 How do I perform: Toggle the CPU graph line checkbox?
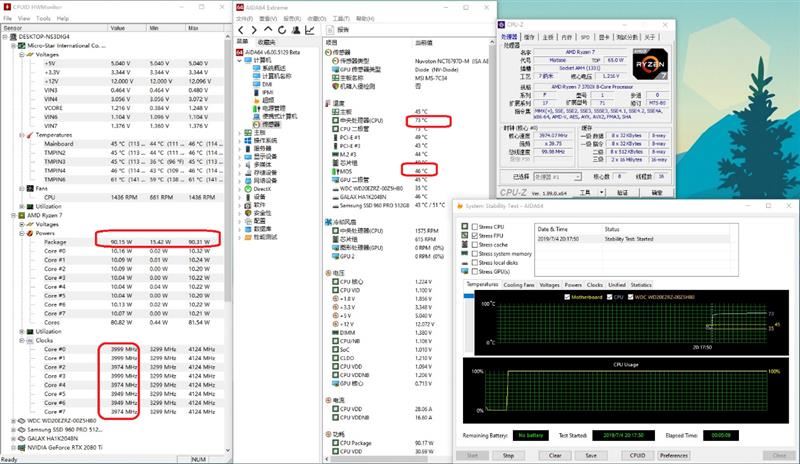tap(610, 297)
